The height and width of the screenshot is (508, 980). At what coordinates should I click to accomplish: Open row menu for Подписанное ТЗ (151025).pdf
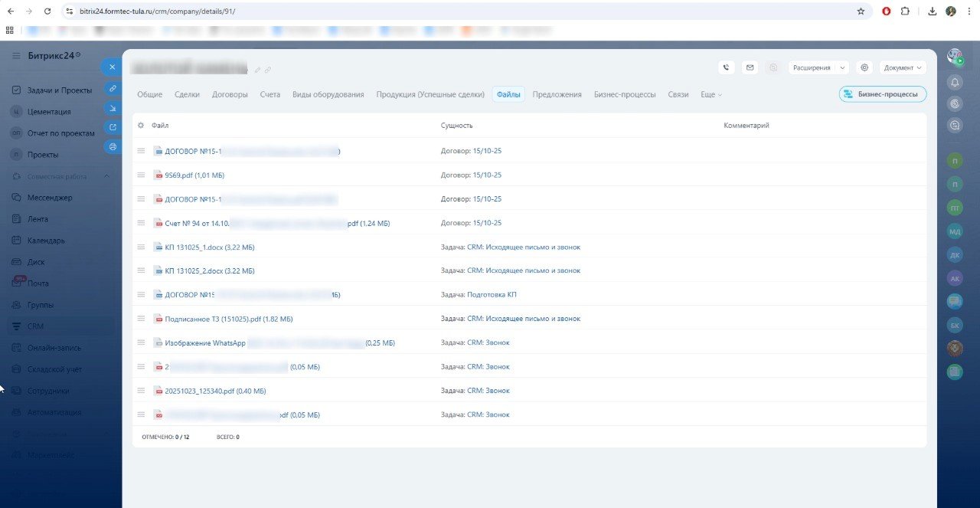141,319
